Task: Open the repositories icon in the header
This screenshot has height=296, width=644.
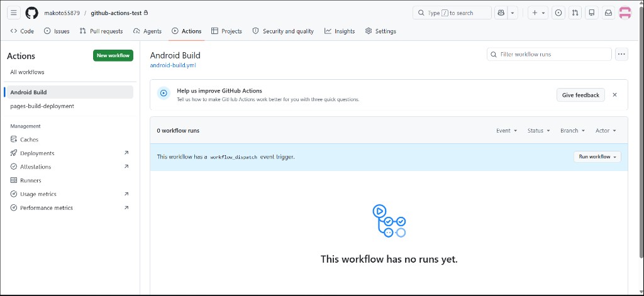Action: tap(591, 13)
